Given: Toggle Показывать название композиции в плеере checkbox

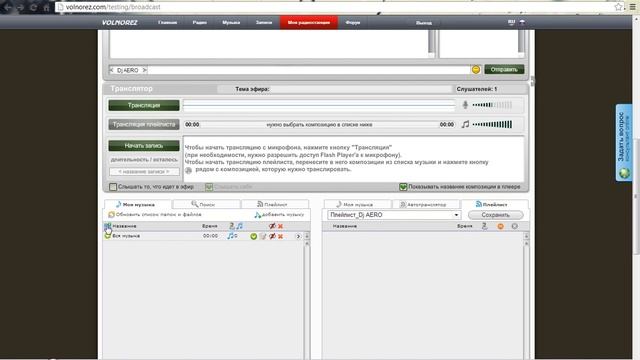Looking at the screenshot, I should [403, 187].
